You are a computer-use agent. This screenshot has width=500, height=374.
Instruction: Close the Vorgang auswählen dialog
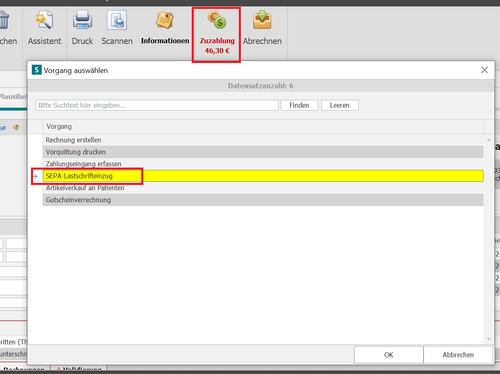click(484, 70)
